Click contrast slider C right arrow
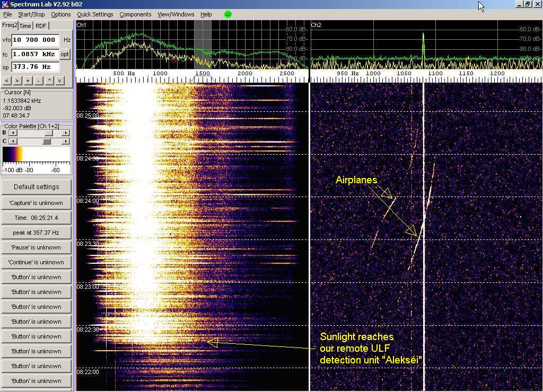 pos(66,141)
